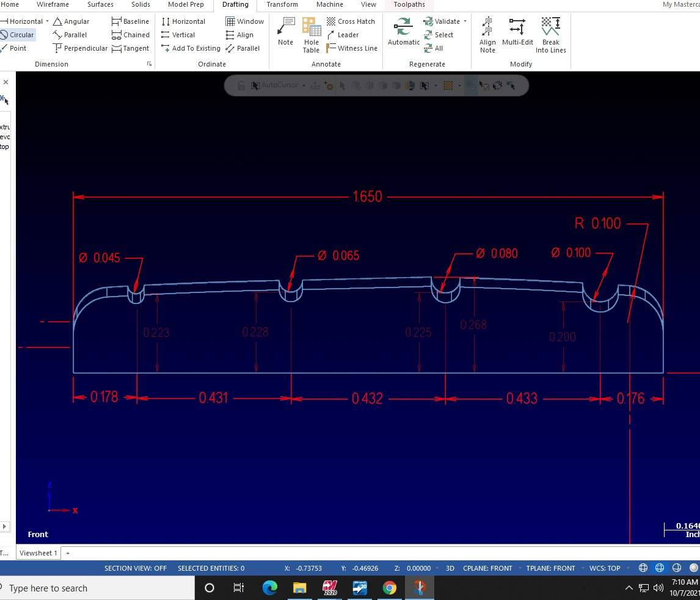Regenerate All dimensions
This screenshot has height=600, width=700.
(433, 48)
